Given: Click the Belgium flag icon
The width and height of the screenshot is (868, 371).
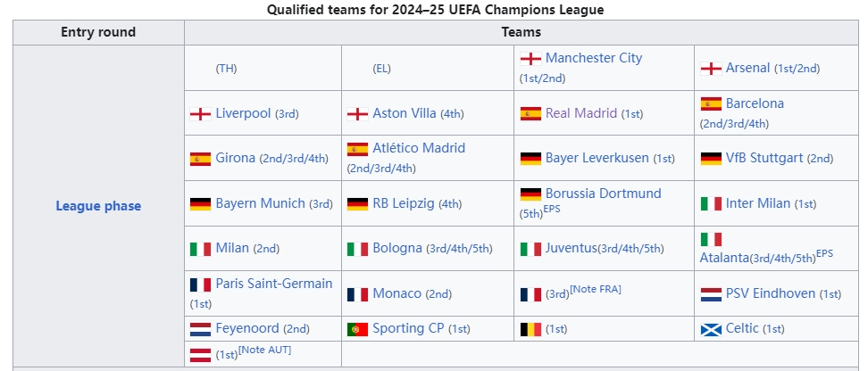Looking at the screenshot, I should point(530,330).
